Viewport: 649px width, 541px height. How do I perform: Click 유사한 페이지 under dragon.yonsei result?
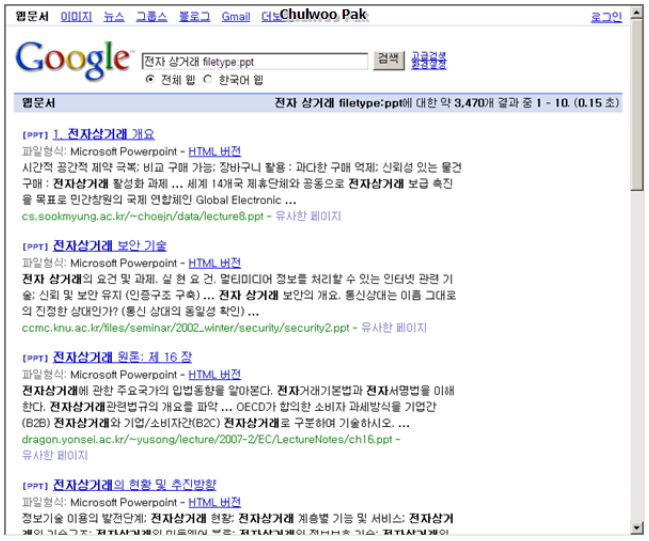point(55,455)
